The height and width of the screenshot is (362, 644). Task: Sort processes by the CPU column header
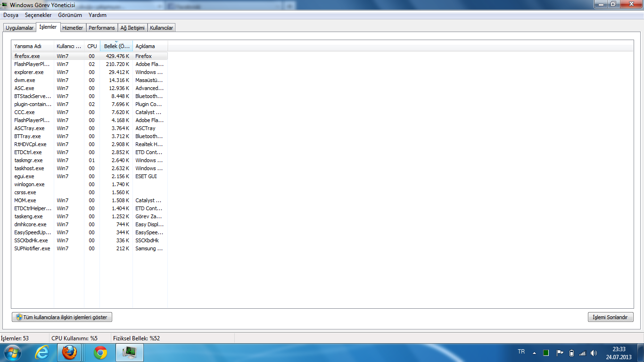click(92, 46)
